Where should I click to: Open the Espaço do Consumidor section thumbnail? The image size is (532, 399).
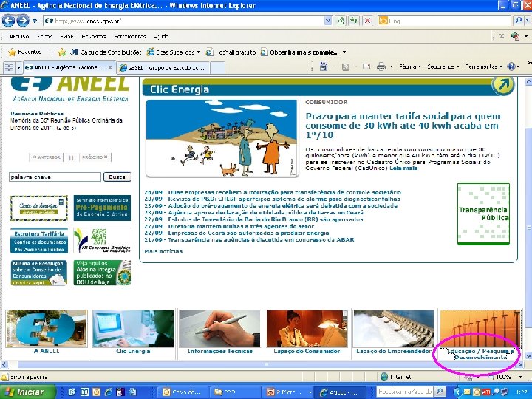tap(307, 328)
